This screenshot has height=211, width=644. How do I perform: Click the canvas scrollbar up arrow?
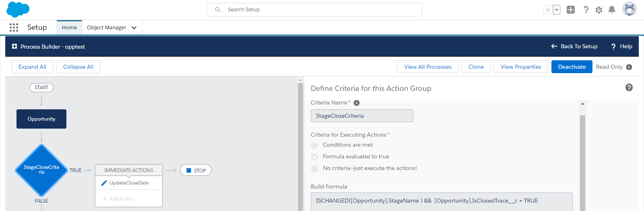[x=300, y=80]
